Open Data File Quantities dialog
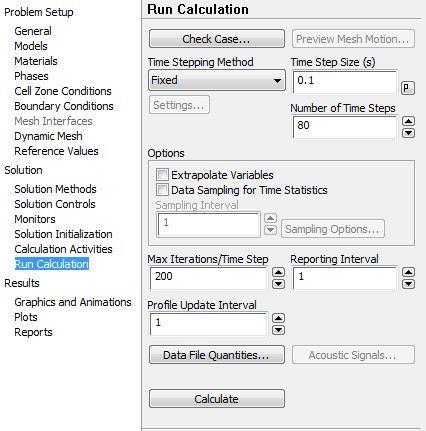This screenshot has height=431, width=426. coord(217,355)
